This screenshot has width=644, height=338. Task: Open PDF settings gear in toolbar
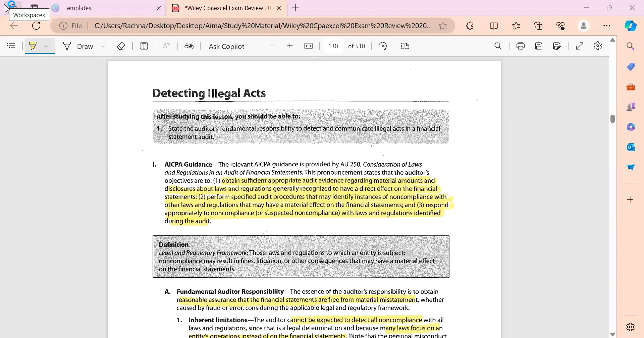(x=598, y=46)
